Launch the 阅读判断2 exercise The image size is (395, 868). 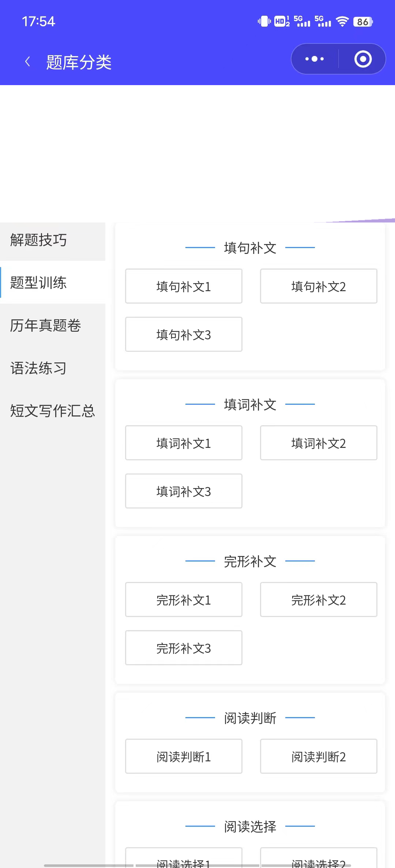point(319,757)
